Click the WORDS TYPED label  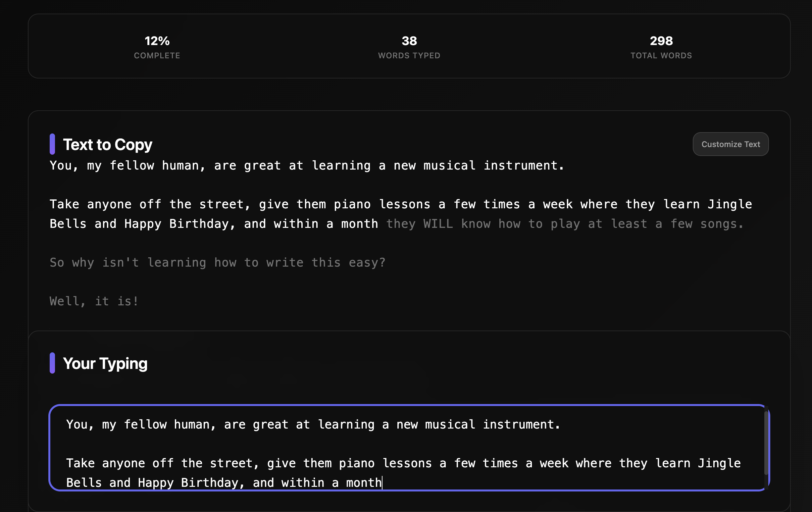point(409,56)
